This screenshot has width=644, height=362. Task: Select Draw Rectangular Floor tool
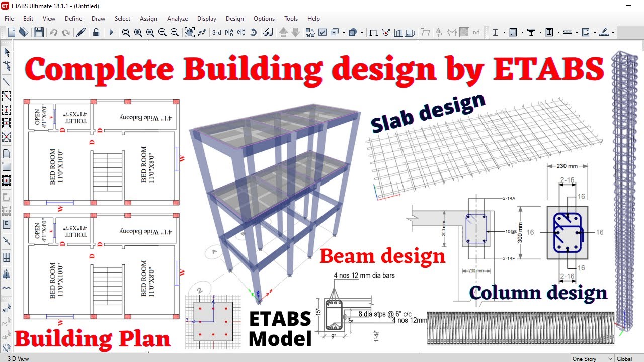(7, 166)
